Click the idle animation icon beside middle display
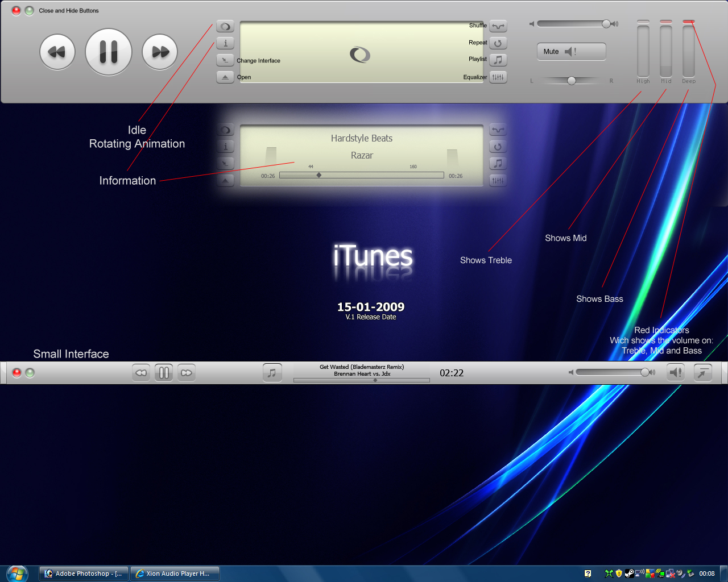Image resolution: width=728 pixels, height=582 pixels. click(225, 130)
